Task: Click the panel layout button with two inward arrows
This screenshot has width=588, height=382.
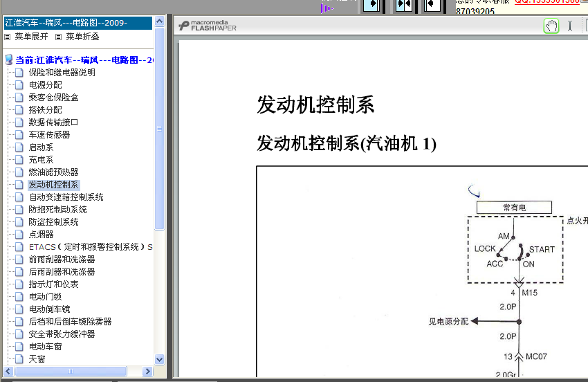Action: tap(404, 6)
